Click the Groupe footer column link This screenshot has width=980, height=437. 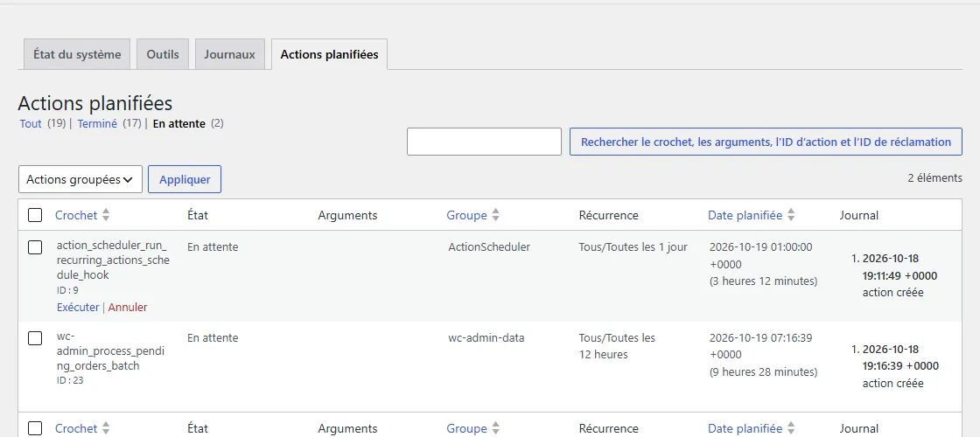tap(466, 428)
